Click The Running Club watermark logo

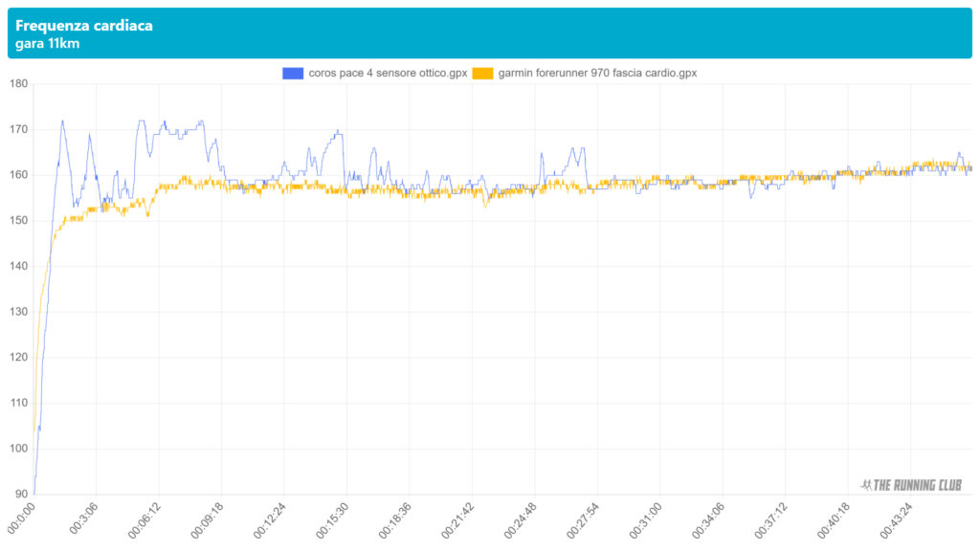point(911,485)
